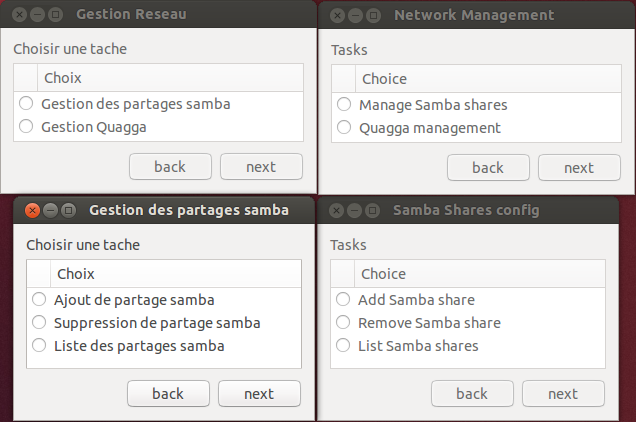636x422 pixels.
Task: Click the Choix column header in Gestion Reseau
Action: tap(170, 78)
